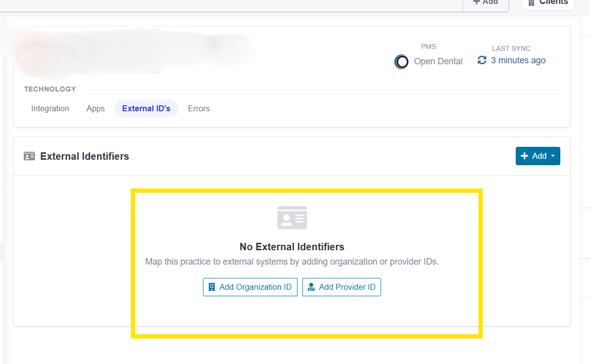The image size is (590, 364).
Task: Open the Errors tab
Action: click(198, 108)
